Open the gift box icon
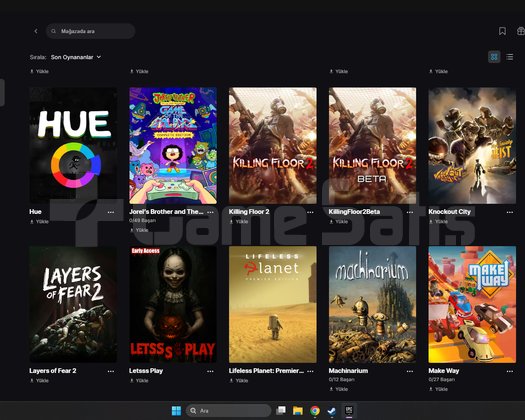 [x=521, y=31]
